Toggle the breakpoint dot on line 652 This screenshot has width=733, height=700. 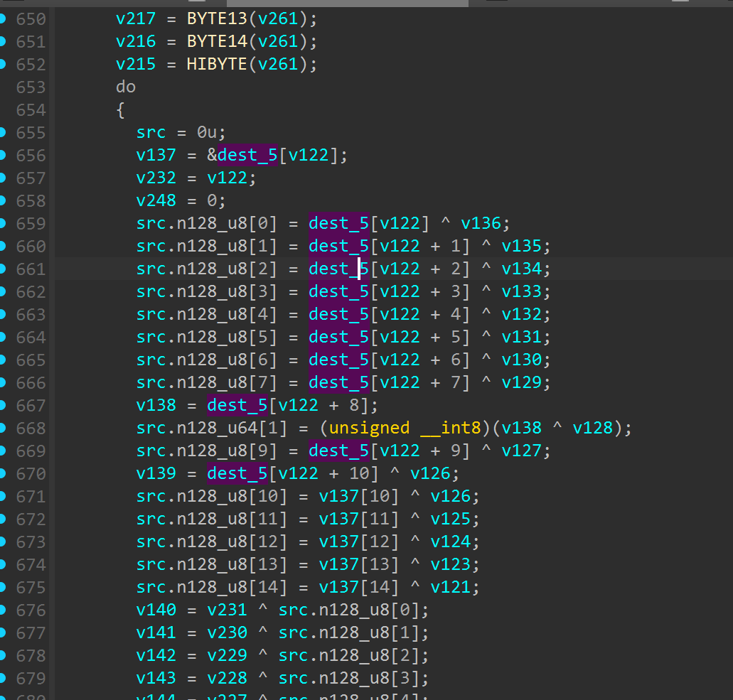pyautogui.click(x=2, y=64)
